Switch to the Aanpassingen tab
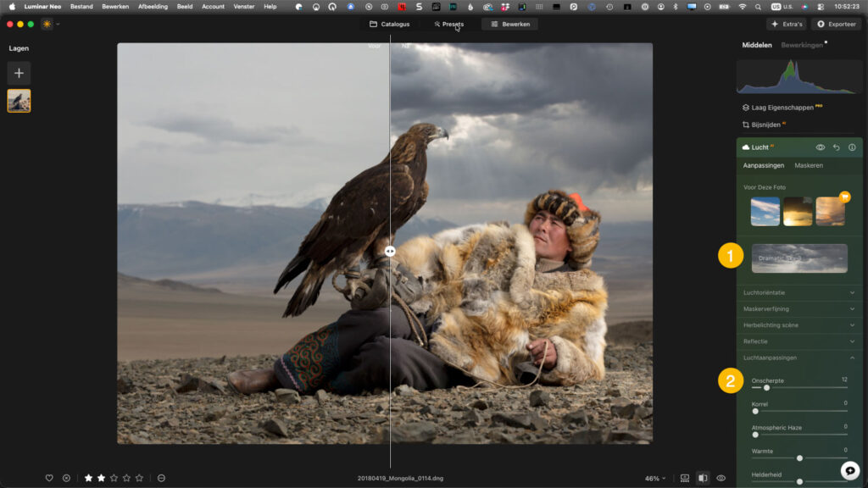The image size is (868, 488). [764, 165]
